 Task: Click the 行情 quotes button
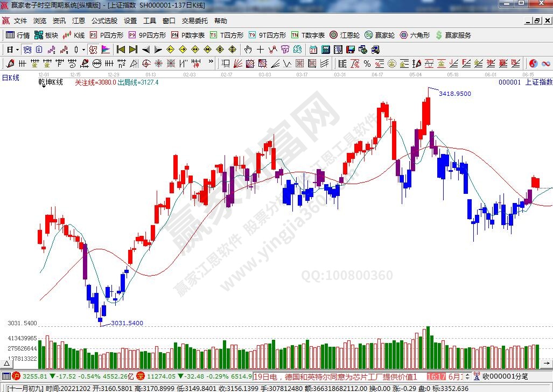pyautogui.click(x=18, y=35)
